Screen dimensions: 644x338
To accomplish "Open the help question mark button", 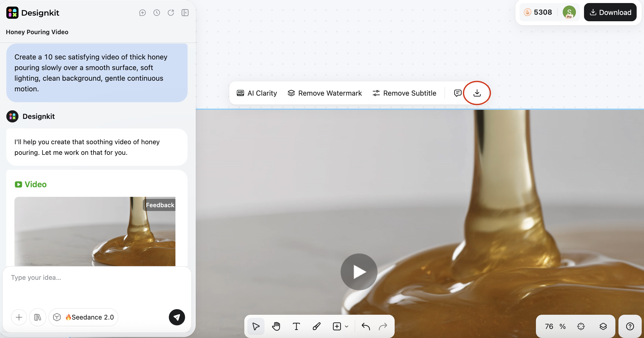I will click(x=630, y=326).
